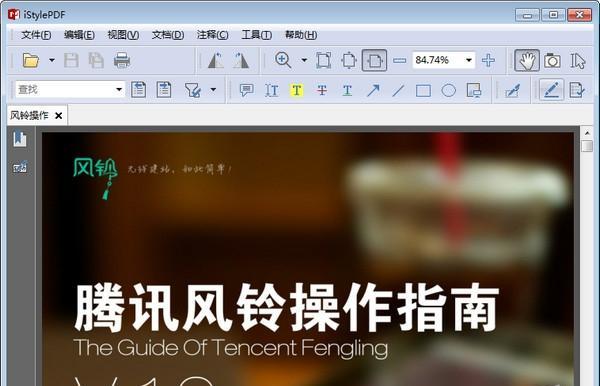Open a file with the folder icon
This screenshot has height=386, width=600.
31,60
